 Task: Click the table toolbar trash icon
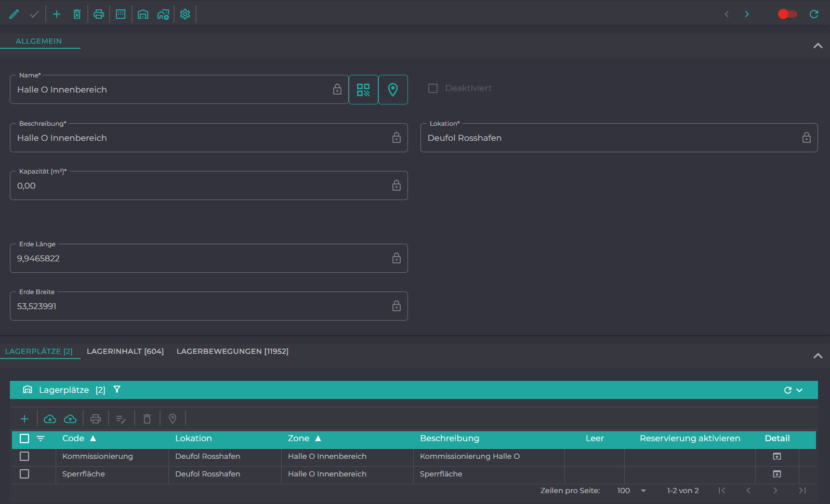(x=147, y=419)
